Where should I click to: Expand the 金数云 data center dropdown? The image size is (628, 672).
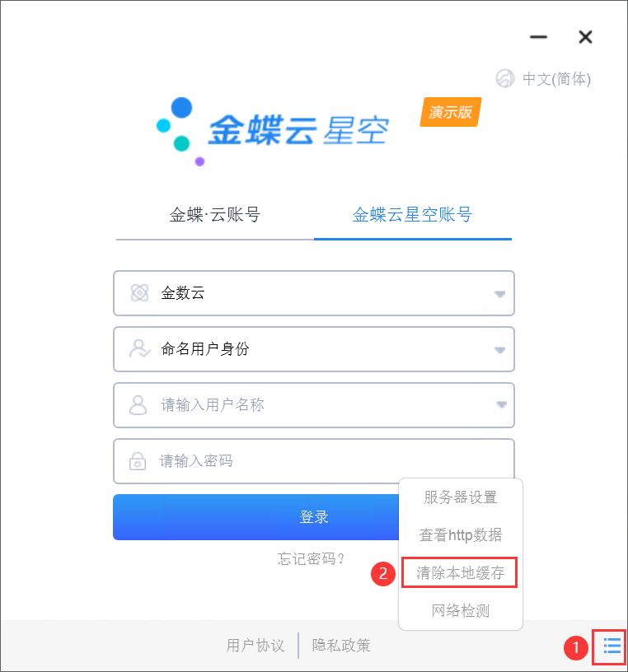(499, 294)
